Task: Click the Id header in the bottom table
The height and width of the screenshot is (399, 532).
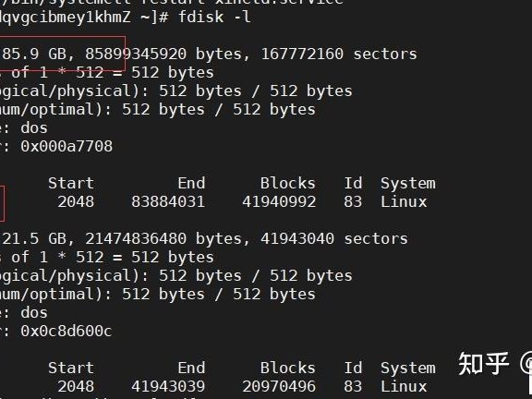Action: pos(353,369)
